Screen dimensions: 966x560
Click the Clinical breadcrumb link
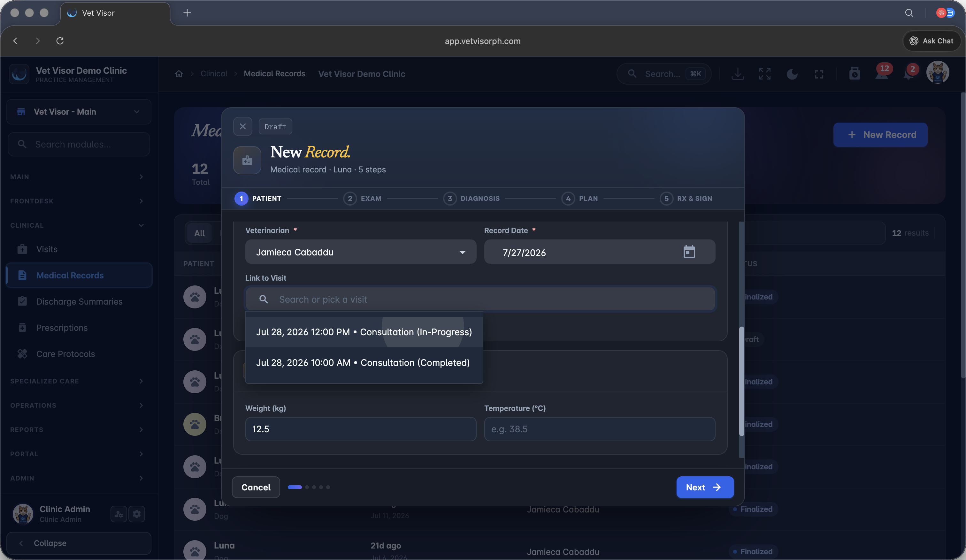coord(214,73)
